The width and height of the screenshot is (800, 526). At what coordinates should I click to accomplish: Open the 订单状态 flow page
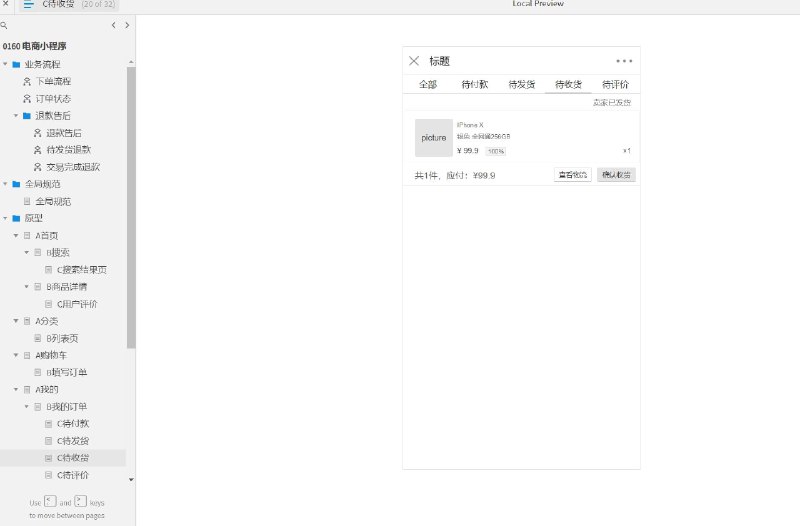(53, 98)
